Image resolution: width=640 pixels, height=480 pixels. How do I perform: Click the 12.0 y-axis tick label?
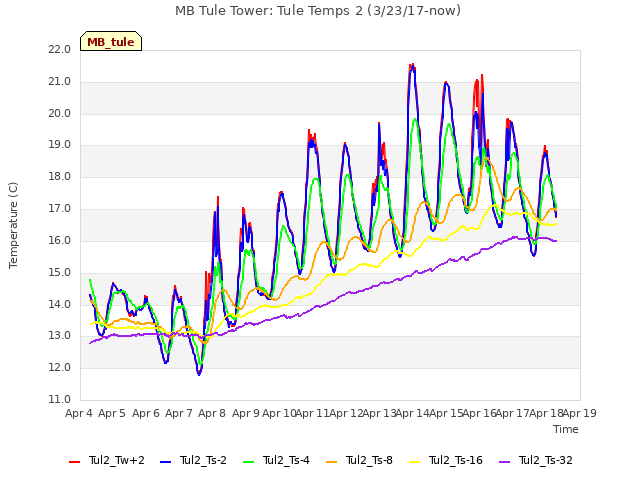point(60,368)
